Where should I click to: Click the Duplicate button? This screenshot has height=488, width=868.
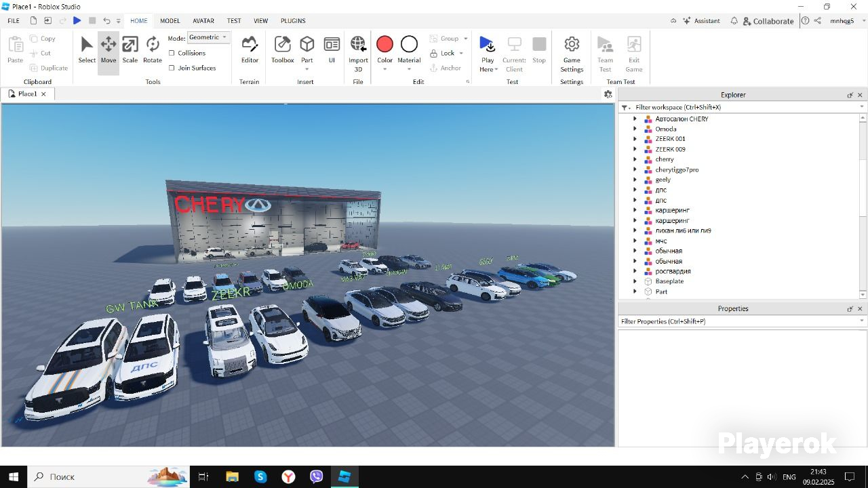[x=48, y=68]
